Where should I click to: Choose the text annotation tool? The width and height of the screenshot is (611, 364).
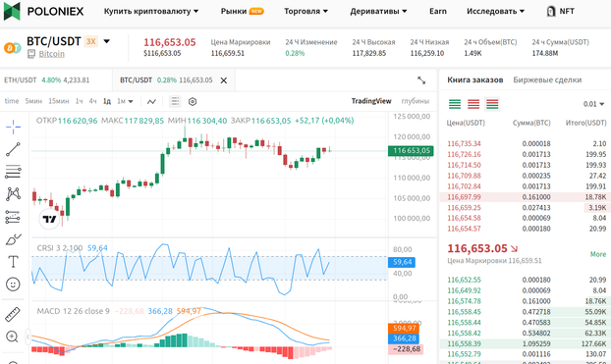[x=13, y=262]
